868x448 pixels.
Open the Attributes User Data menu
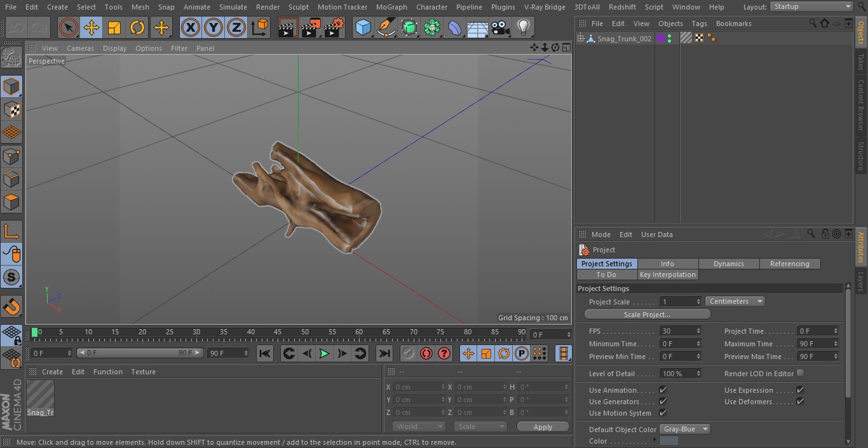[657, 234]
